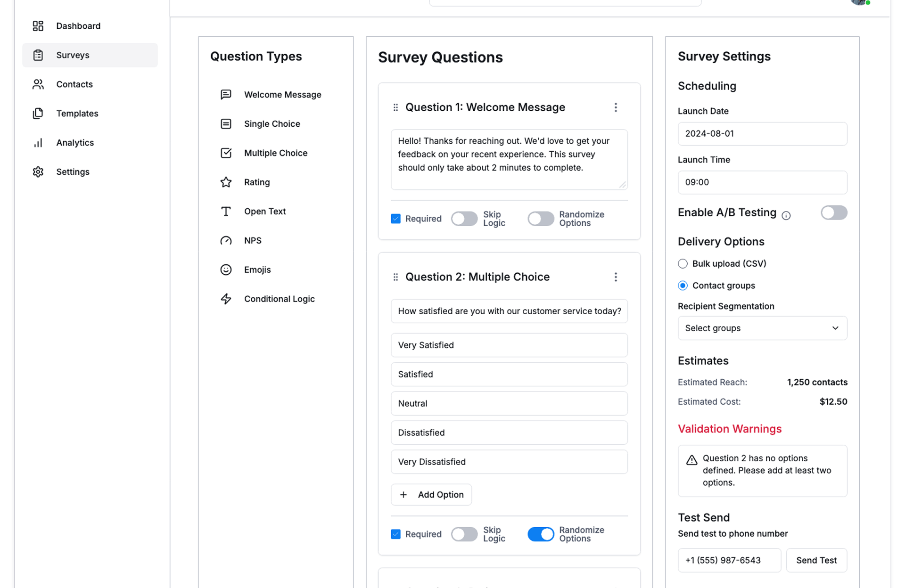Open Question 2 three-dot menu
The width and height of the screenshot is (905, 588).
pyautogui.click(x=616, y=277)
